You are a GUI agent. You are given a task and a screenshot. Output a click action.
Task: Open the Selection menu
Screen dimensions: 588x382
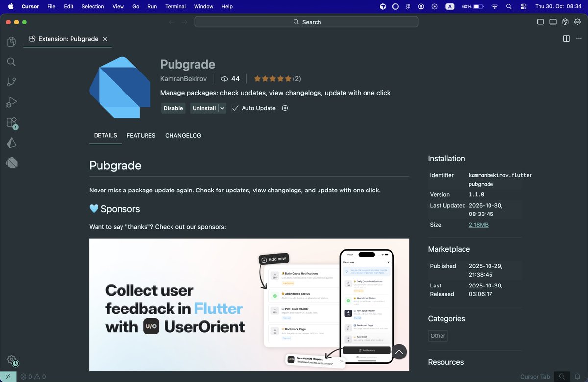click(x=93, y=6)
